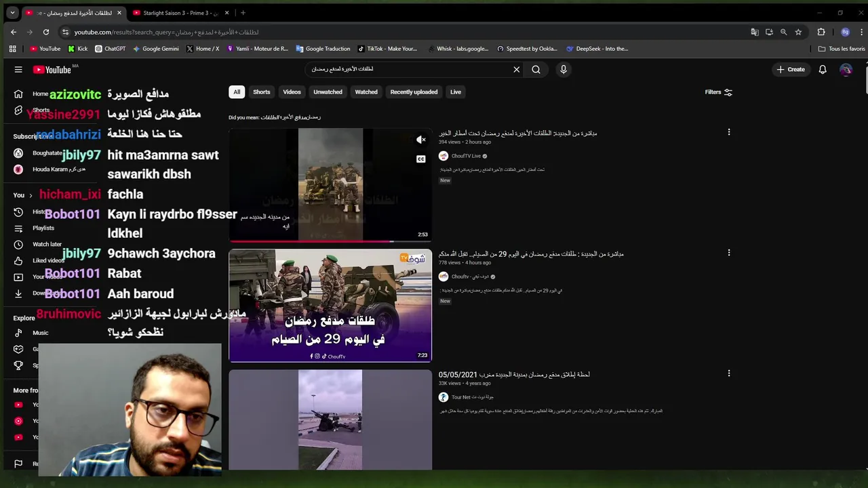This screenshot has height=488, width=868.
Task: Open Music under Explore in sidebar
Action: point(41,333)
